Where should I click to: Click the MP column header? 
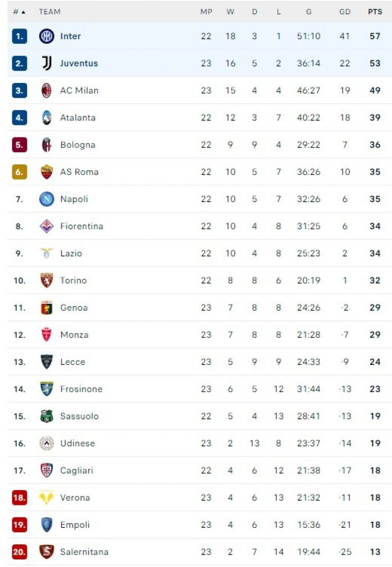206,12
